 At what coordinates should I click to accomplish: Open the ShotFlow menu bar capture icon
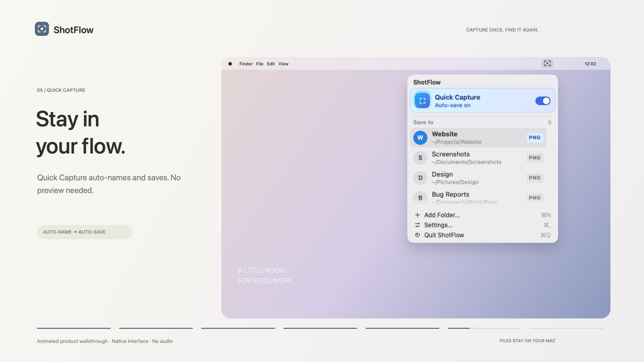pos(547,63)
